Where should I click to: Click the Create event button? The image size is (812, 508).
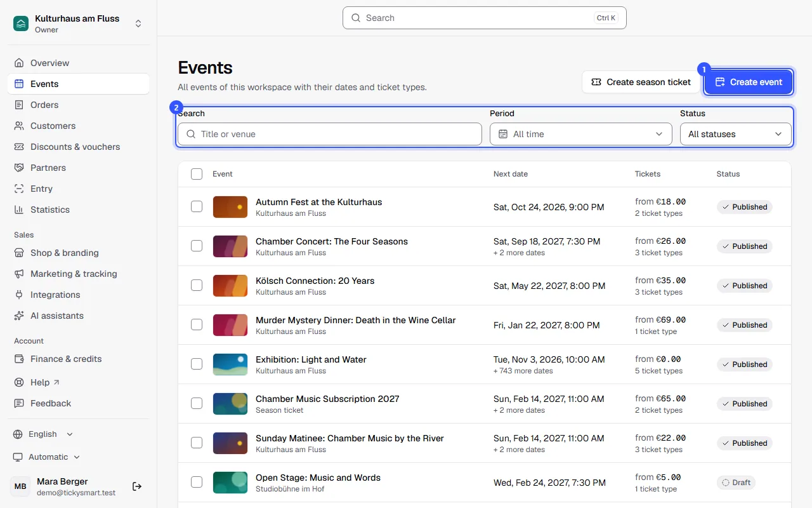(x=749, y=82)
